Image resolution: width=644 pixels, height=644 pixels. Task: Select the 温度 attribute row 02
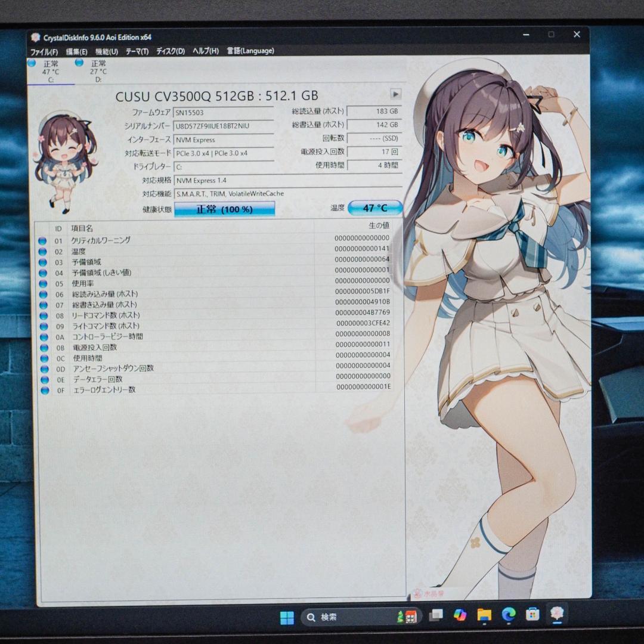click(x=213, y=250)
